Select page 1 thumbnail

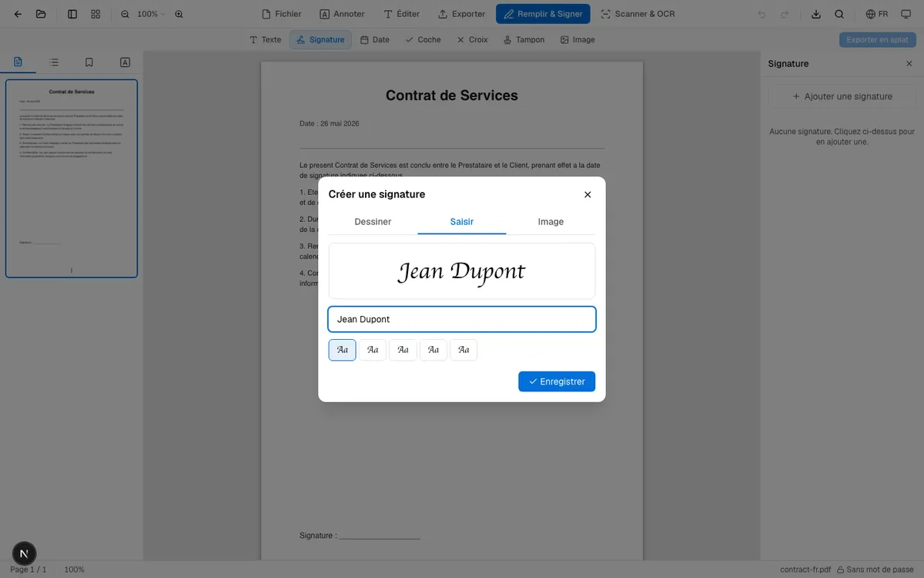pyautogui.click(x=72, y=179)
